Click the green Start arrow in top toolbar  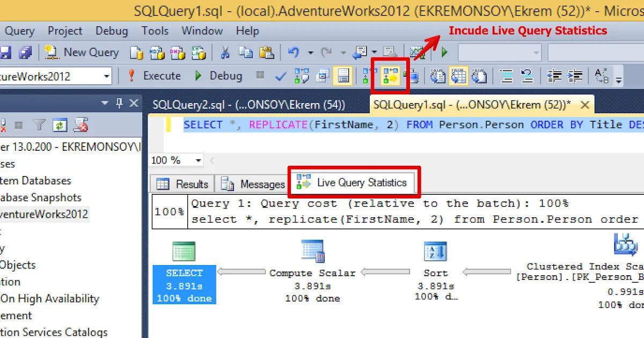click(x=444, y=53)
